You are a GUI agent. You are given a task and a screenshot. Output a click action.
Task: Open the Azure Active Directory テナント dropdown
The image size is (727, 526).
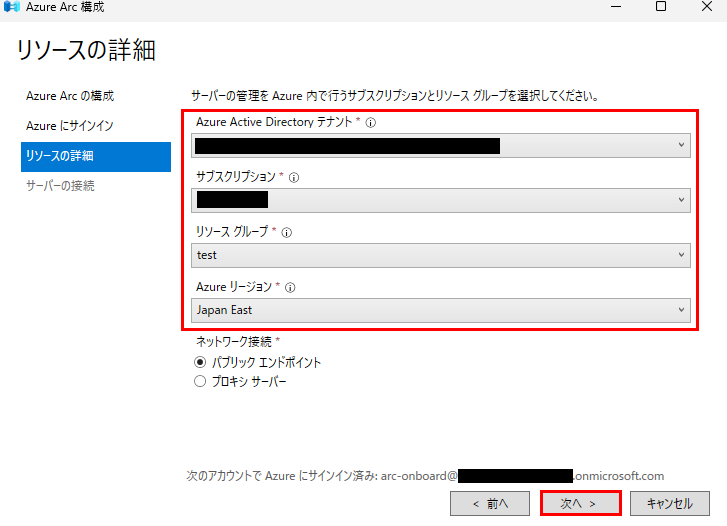pos(440,146)
